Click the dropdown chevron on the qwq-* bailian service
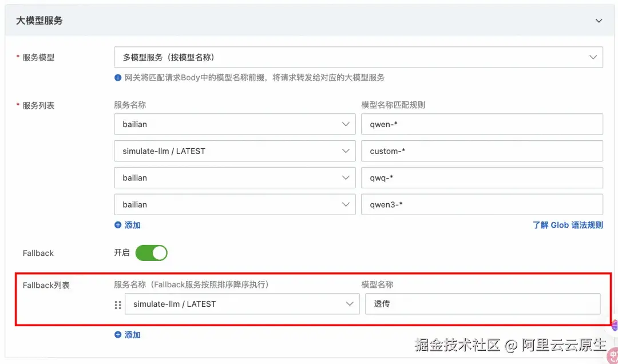 (x=346, y=177)
